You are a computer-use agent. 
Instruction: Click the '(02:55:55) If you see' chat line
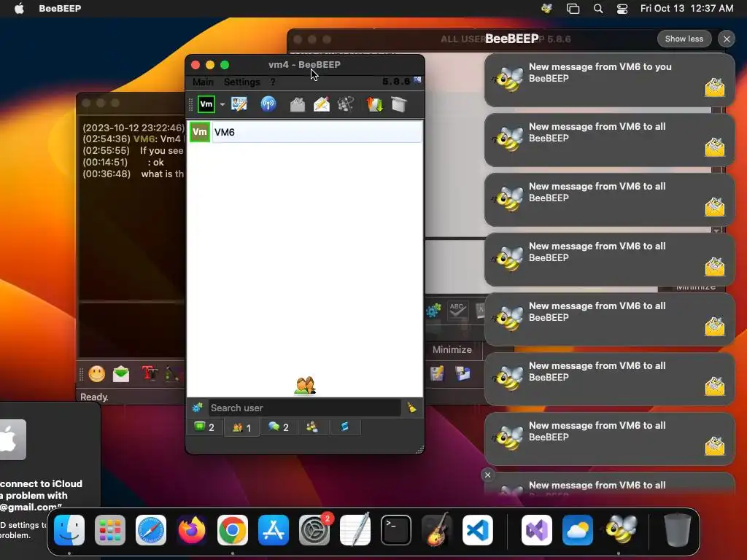133,150
